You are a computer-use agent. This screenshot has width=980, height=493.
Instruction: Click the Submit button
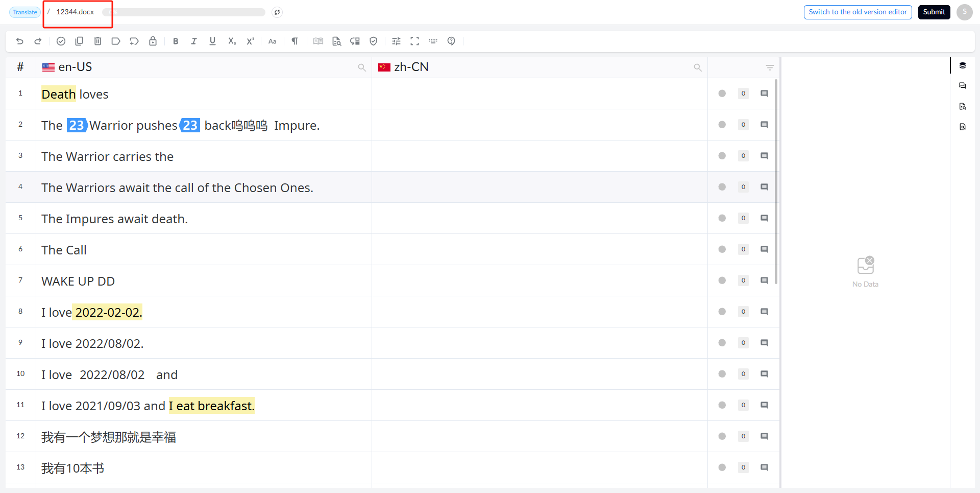pos(934,12)
